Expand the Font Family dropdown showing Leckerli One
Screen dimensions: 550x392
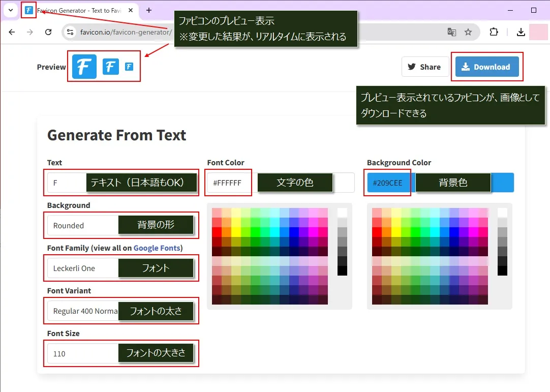tap(81, 268)
